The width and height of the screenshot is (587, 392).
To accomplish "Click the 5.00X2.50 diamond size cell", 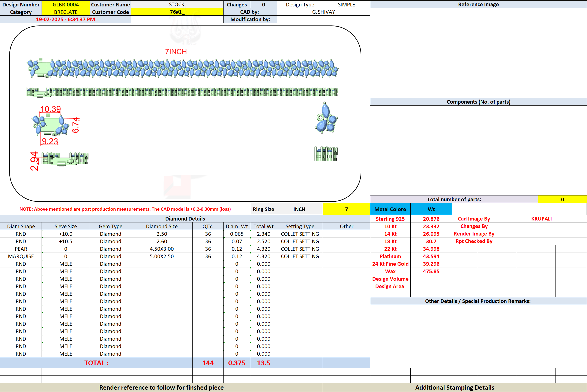I will pos(162,256).
